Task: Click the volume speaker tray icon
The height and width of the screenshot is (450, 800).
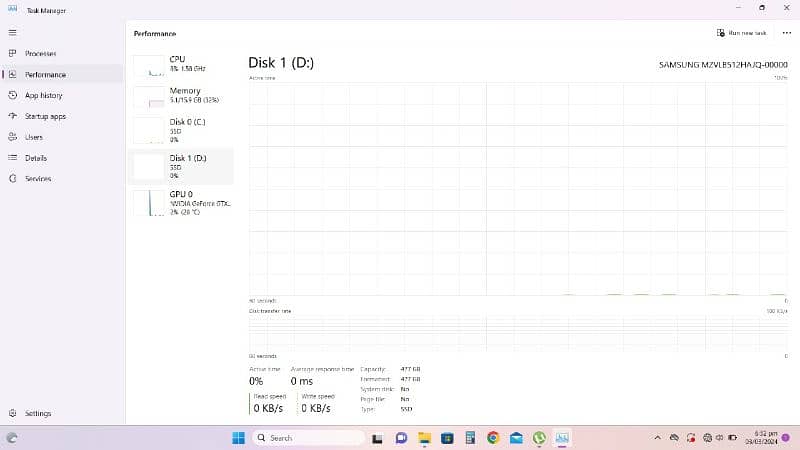Action: click(719, 438)
